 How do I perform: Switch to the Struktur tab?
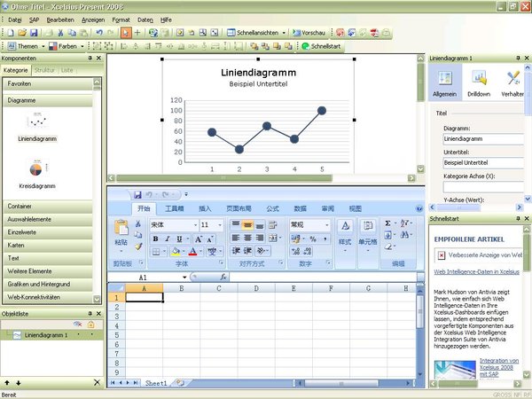[44, 70]
